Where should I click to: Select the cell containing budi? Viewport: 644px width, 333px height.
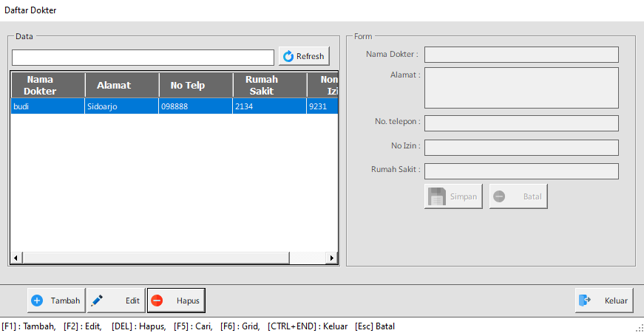pyautogui.click(x=47, y=106)
